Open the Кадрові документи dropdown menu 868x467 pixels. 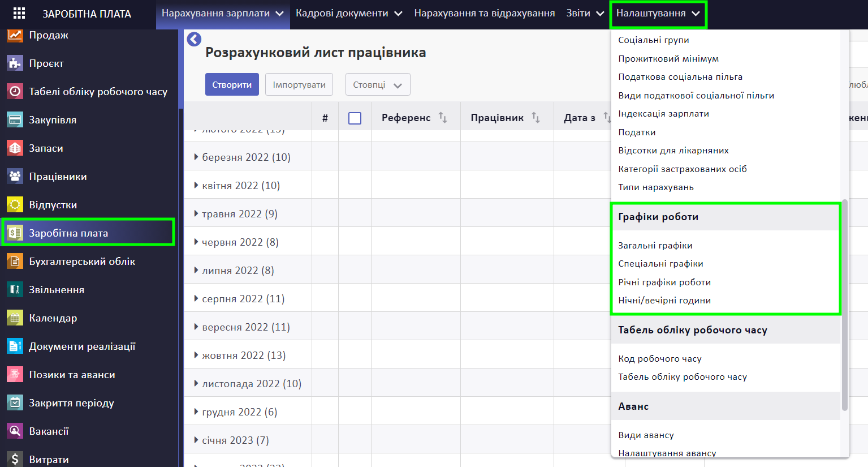pos(349,14)
